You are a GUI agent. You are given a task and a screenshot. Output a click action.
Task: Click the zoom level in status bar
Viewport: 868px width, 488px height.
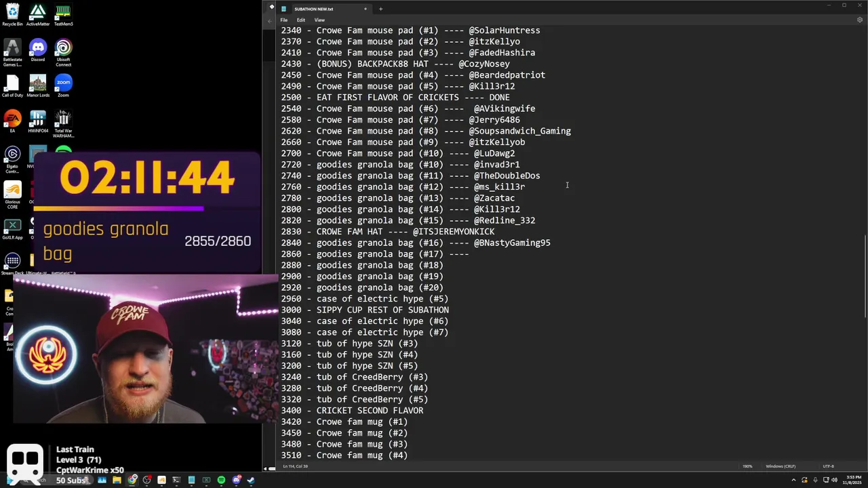click(747, 466)
